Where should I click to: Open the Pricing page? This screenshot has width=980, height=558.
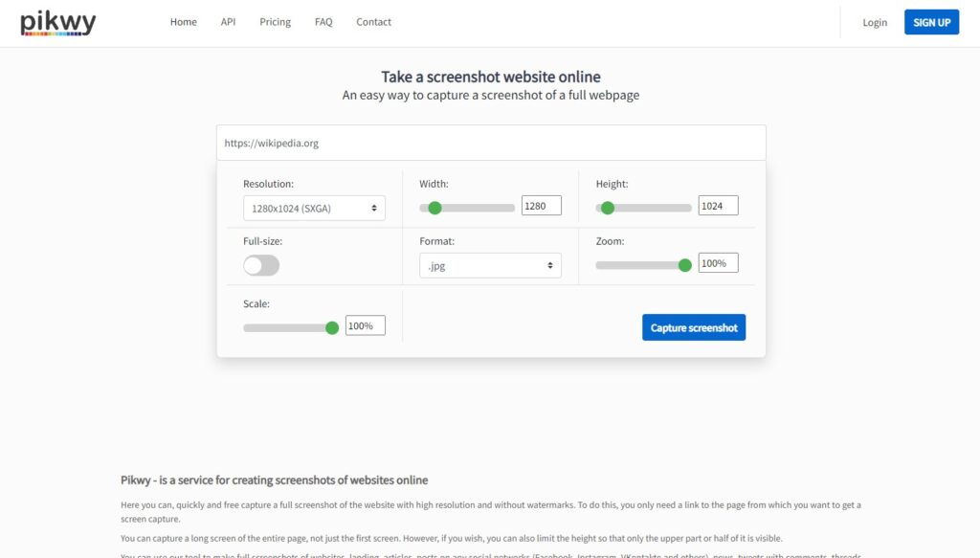click(x=275, y=22)
